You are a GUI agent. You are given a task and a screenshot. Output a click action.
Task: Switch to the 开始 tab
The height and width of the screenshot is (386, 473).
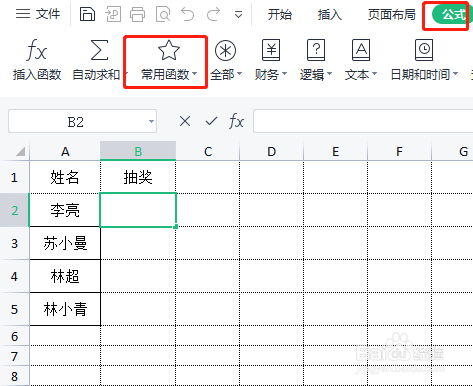280,15
